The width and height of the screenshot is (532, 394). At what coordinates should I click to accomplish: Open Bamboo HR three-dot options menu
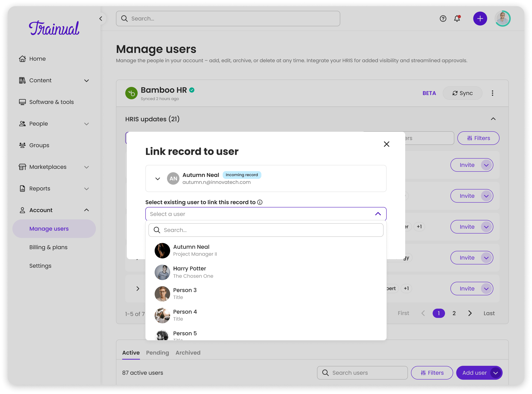(492, 93)
